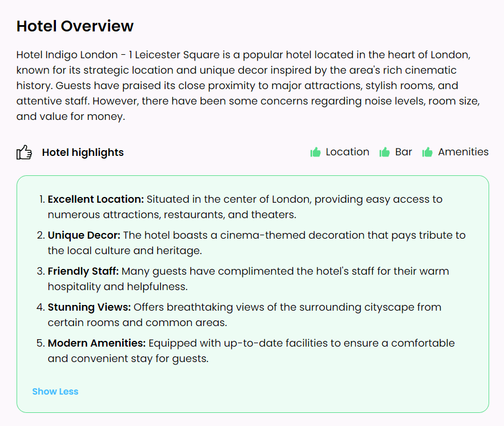This screenshot has width=504, height=426.
Task: Select the Location highlight tag label
Action: (347, 152)
